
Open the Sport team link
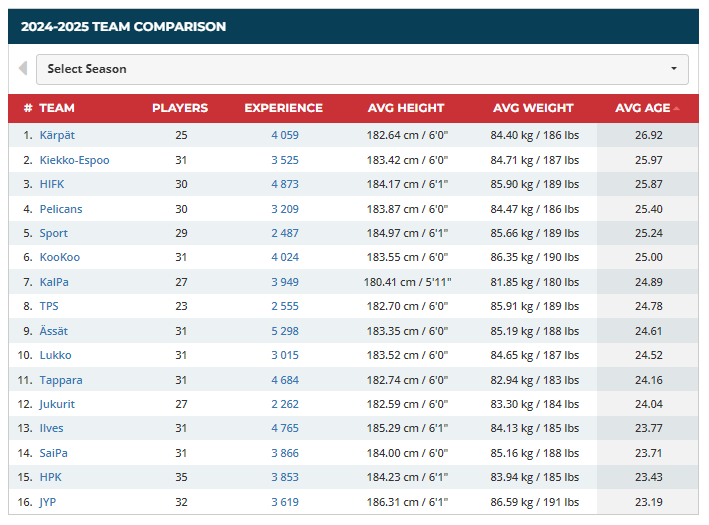[53, 233]
